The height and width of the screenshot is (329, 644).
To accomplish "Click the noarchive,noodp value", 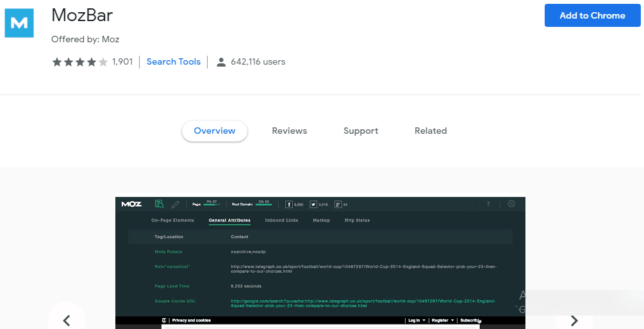I will (248, 252).
